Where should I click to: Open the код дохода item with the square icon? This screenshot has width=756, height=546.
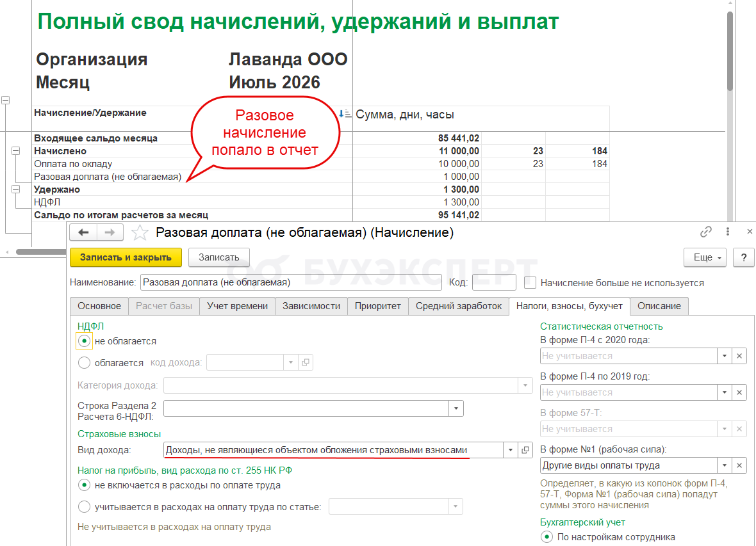coord(306,362)
